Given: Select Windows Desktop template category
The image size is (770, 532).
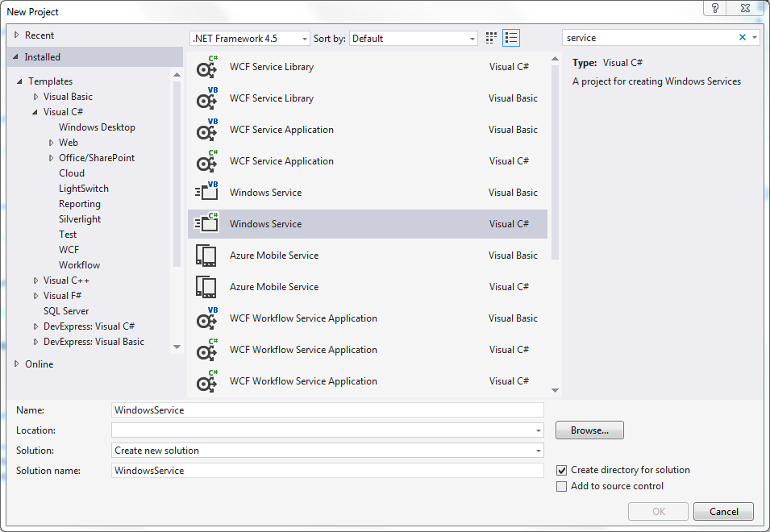Looking at the screenshot, I should [x=97, y=127].
